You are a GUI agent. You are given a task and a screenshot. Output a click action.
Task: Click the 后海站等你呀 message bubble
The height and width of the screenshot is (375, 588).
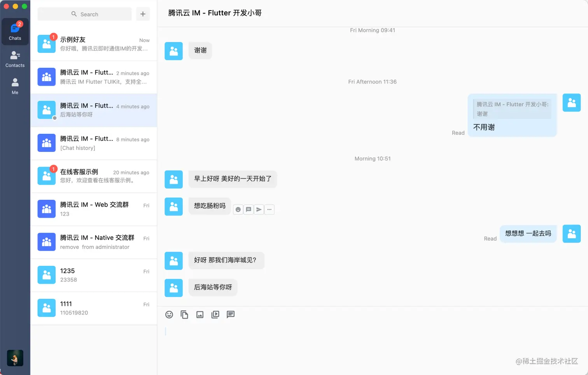[213, 288]
